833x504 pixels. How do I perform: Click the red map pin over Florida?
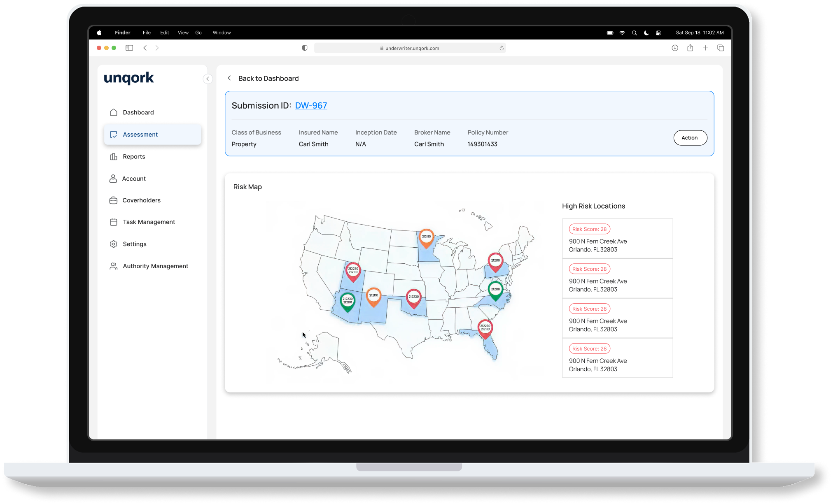click(x=485, y=328)
